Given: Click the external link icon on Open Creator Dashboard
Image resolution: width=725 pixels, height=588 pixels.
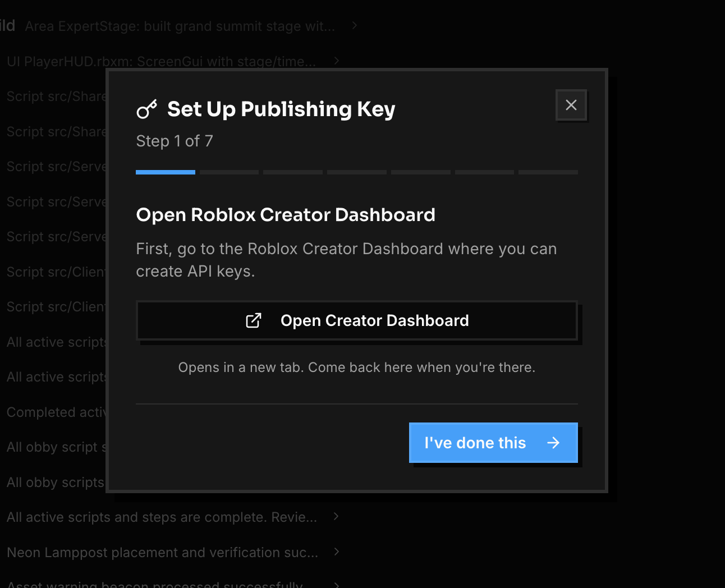Looking at the screenshot, I should click(254, 320).
